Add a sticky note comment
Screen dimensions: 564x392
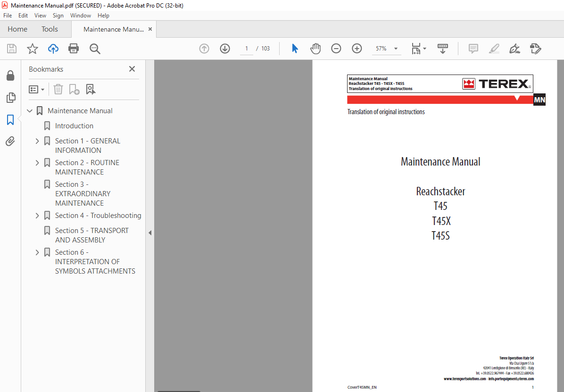point(473,49)
